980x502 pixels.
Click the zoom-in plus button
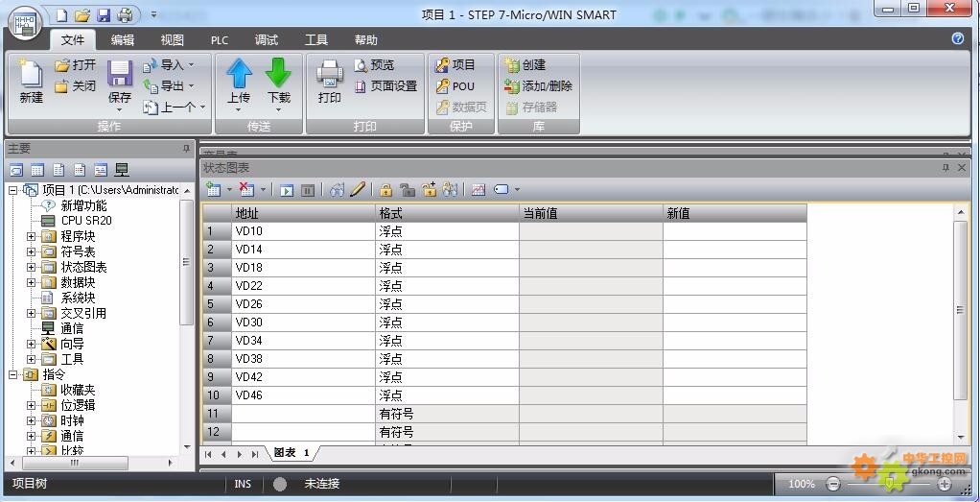click(945, 484)
